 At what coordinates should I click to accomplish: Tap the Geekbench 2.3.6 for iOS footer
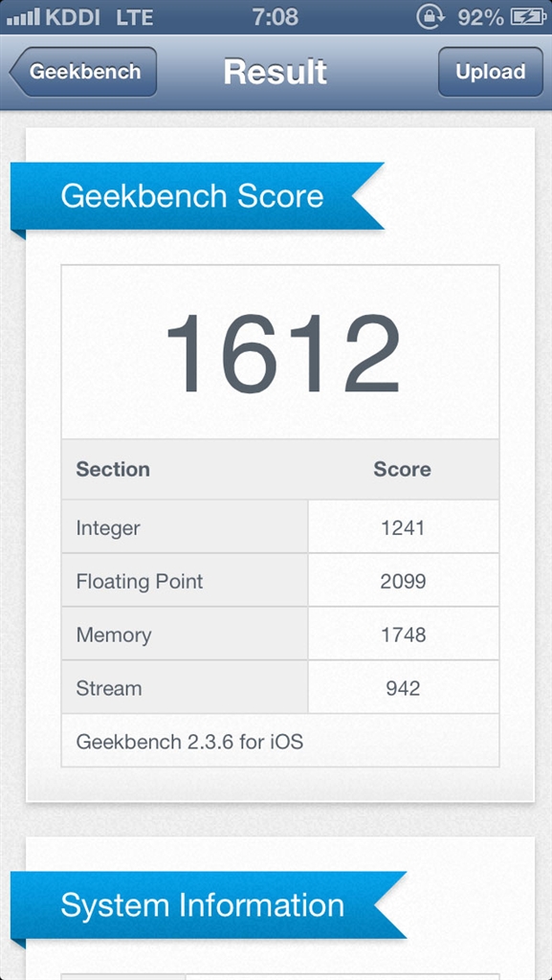tap(189, 742)
